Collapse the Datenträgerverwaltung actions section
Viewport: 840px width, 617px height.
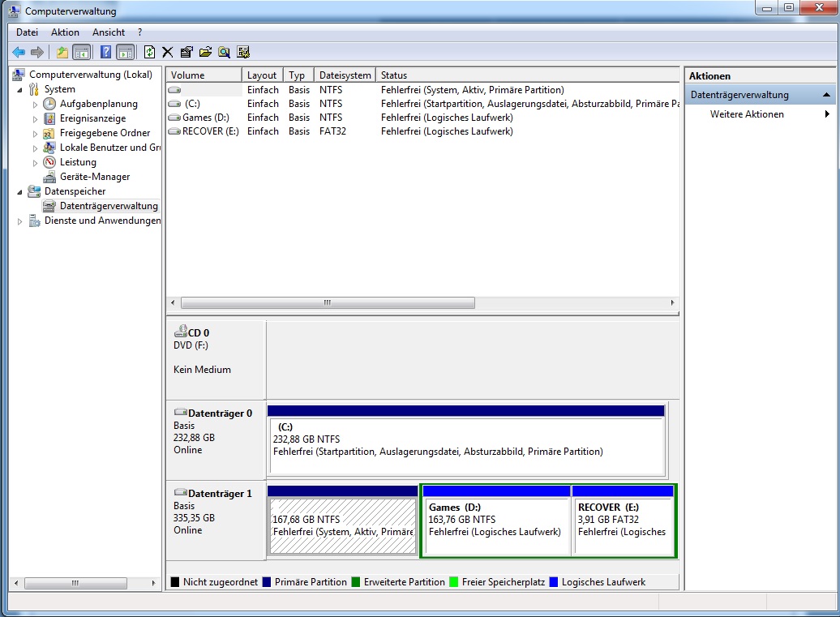826,95
